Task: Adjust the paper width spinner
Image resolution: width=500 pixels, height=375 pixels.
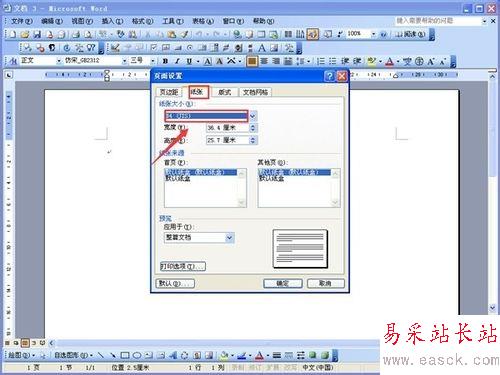Action: coord(253,128)
